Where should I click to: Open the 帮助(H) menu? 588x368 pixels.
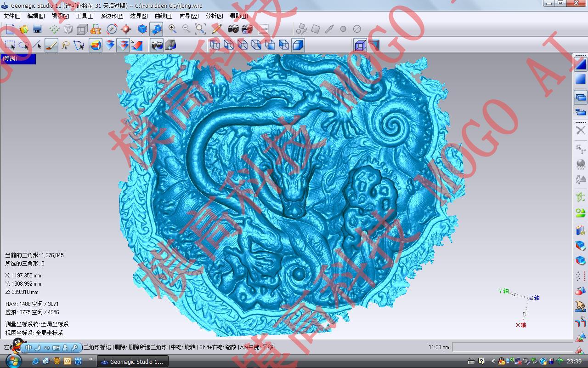(239, 16)
